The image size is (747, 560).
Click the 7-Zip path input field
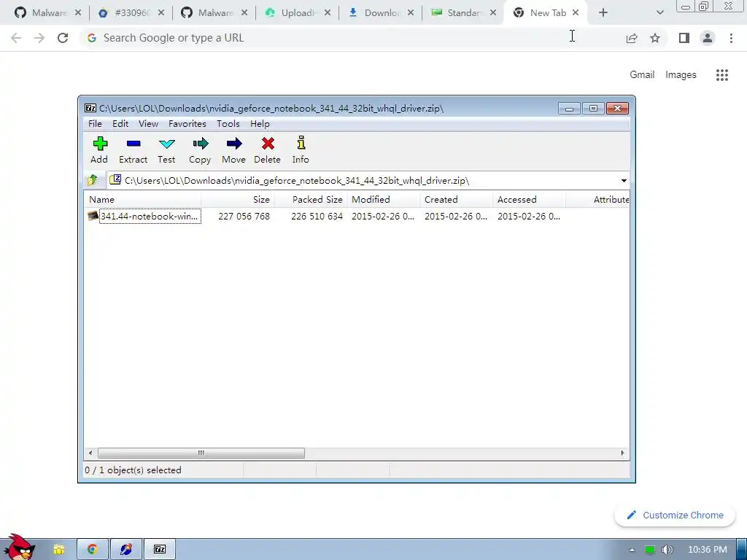click(362, 181)
